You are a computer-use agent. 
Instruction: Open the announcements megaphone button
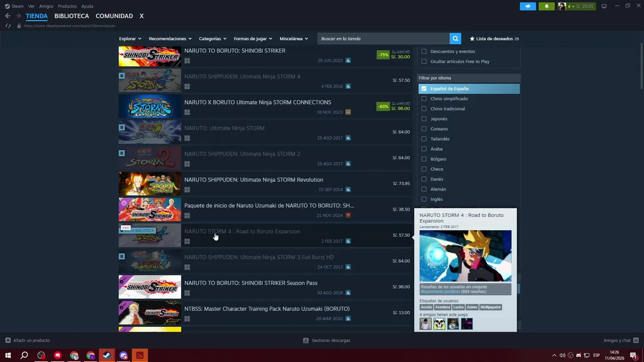coord(528,6)
